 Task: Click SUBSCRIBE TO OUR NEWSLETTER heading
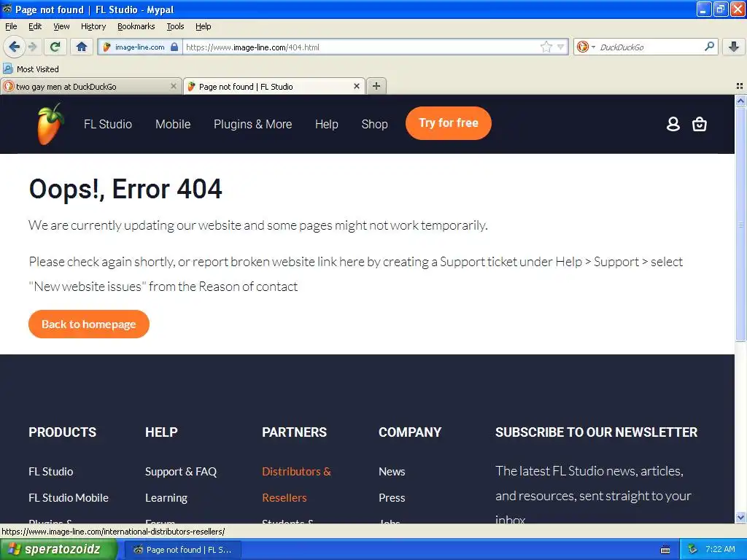pos(596,432)
